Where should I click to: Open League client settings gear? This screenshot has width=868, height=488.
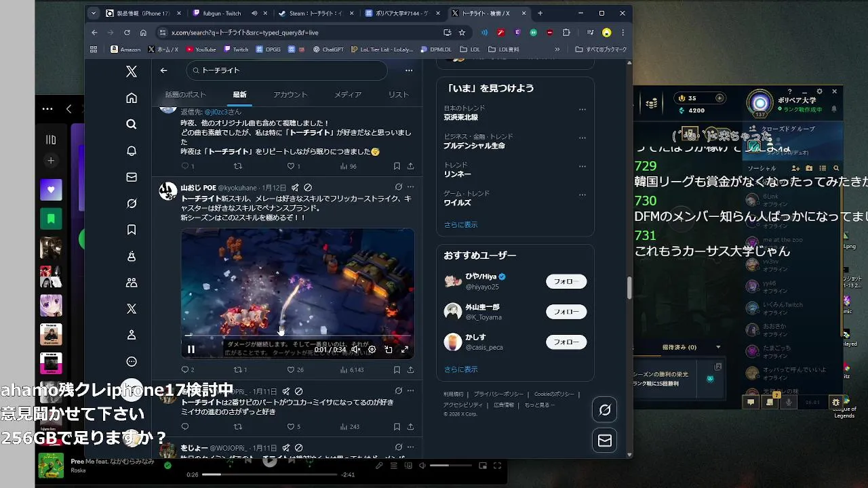click(820, 91)
